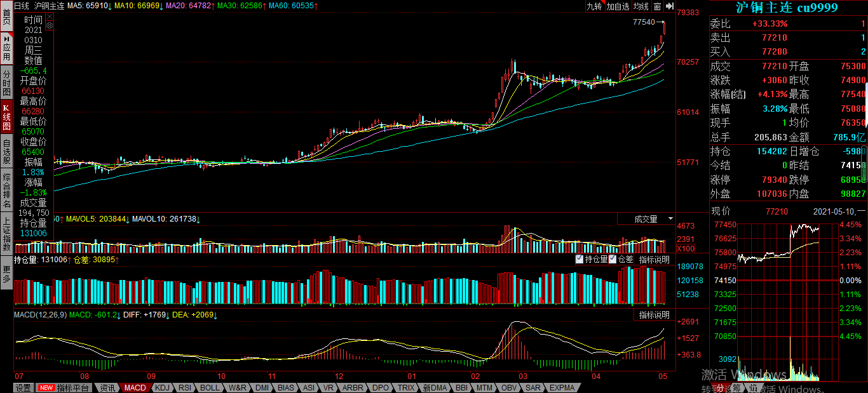Open the 窗 window layout button
Screen dimensions: 868x393
(x=658, y=6)
